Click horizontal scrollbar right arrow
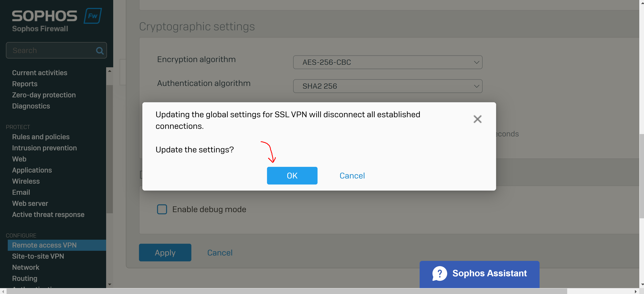Screen dimensions: 644x294 [x=636, y=291]
